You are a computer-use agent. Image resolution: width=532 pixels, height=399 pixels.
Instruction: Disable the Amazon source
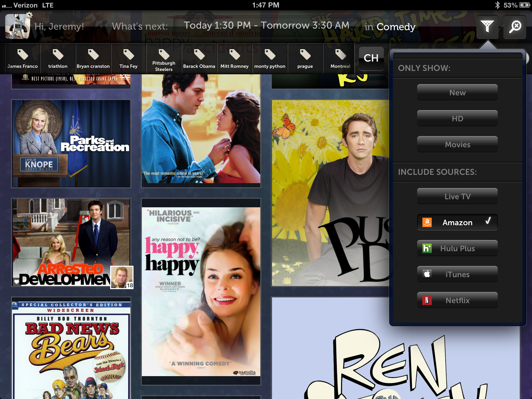click(457, 222)
